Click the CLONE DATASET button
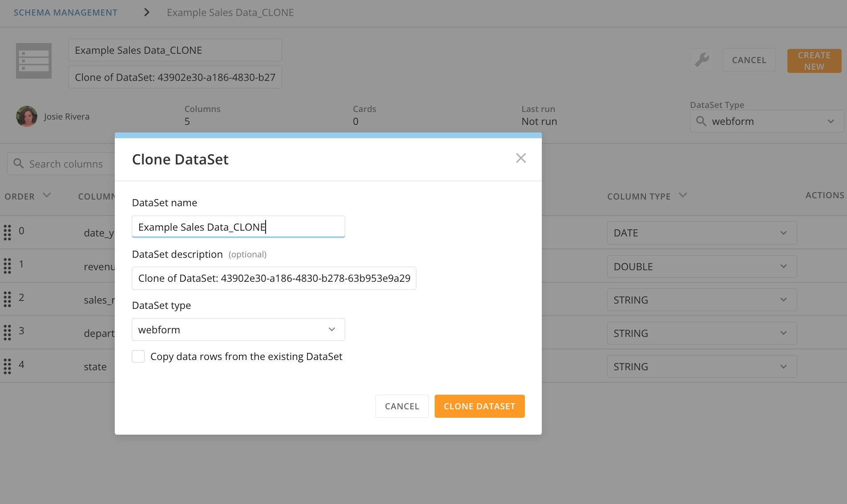 tap(480, 406)
